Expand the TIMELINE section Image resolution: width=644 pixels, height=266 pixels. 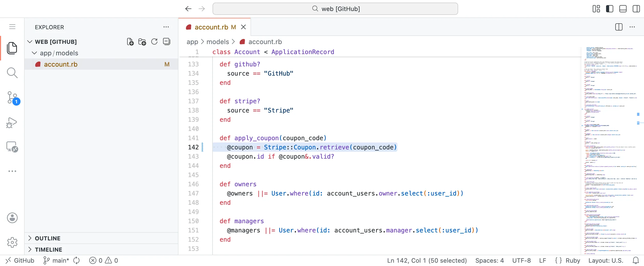pos(48,249)
